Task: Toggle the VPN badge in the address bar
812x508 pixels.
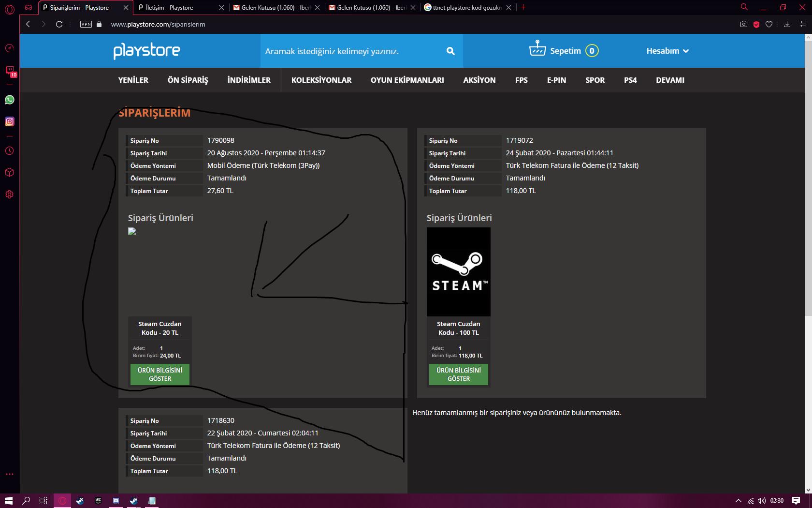Action: coord(86,24)
